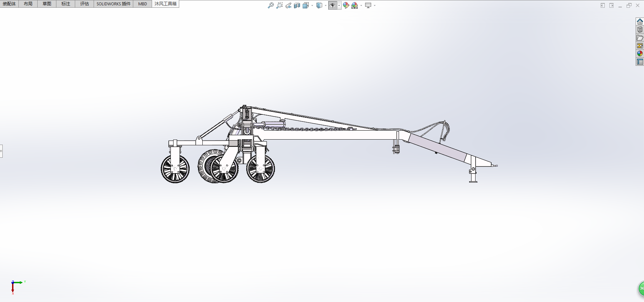Collapse the left panel with the arrow button
The image size is (644, 302).
coord(603,5)
